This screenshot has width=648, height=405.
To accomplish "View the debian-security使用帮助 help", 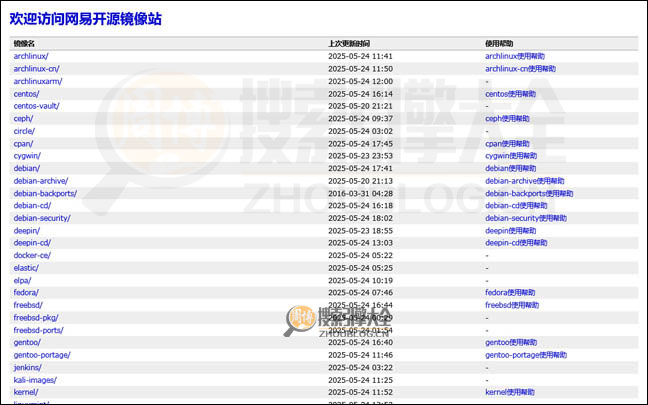I will coord(526,218).
